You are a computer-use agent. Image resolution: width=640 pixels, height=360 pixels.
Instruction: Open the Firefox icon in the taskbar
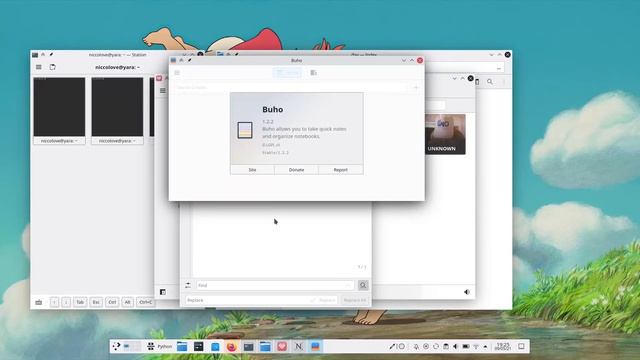[231, 347]
